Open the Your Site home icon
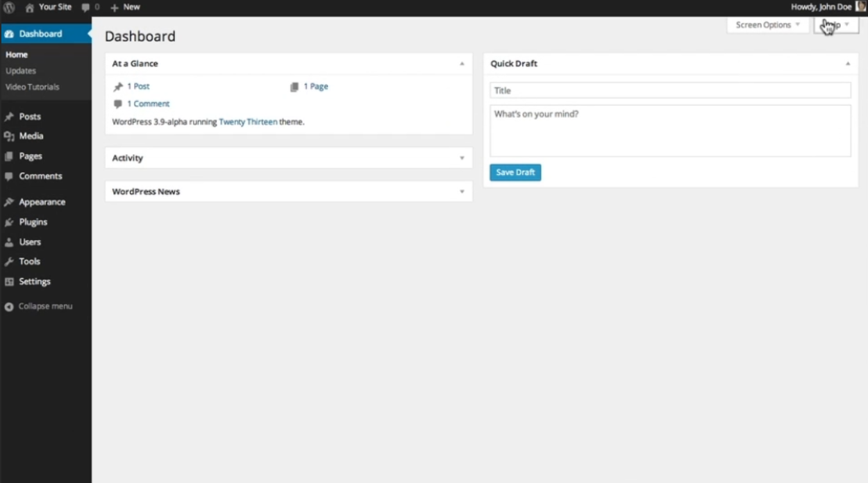The height and width of the screenshot is (483, 868). click(29, 7)
